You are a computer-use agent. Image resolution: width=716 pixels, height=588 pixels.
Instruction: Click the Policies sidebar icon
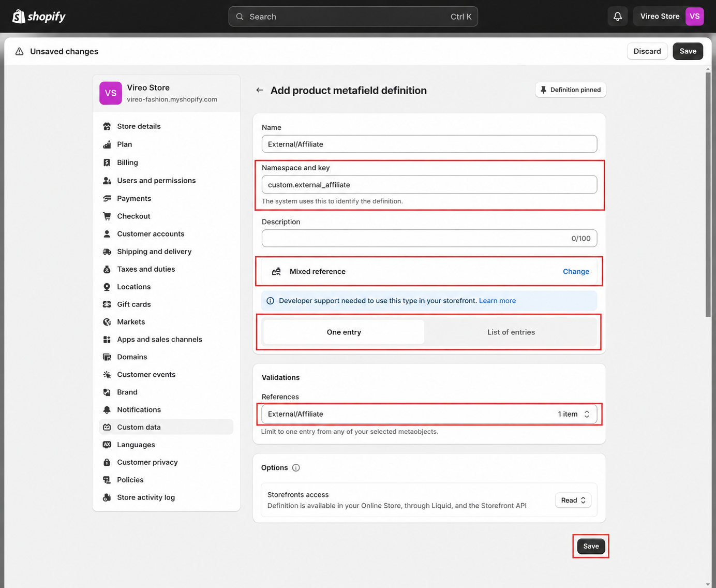pos(107,480)
